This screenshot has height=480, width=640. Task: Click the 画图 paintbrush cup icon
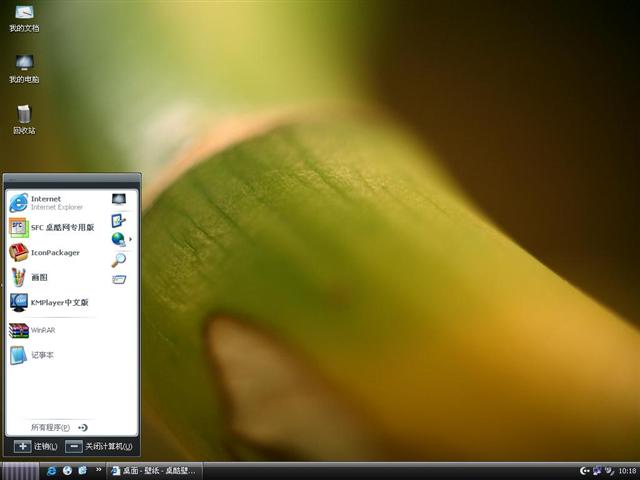pyautogui.click(x=18, y=277)
